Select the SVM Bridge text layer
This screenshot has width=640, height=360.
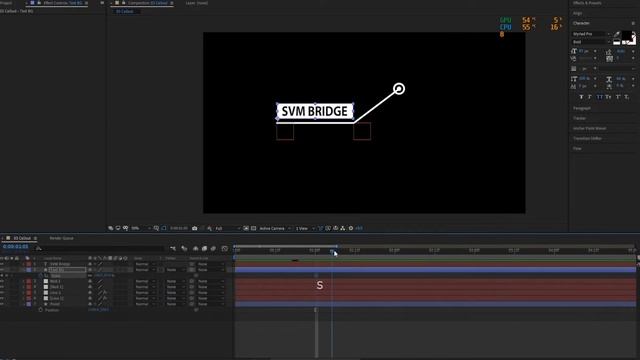(x=60, y=264)
